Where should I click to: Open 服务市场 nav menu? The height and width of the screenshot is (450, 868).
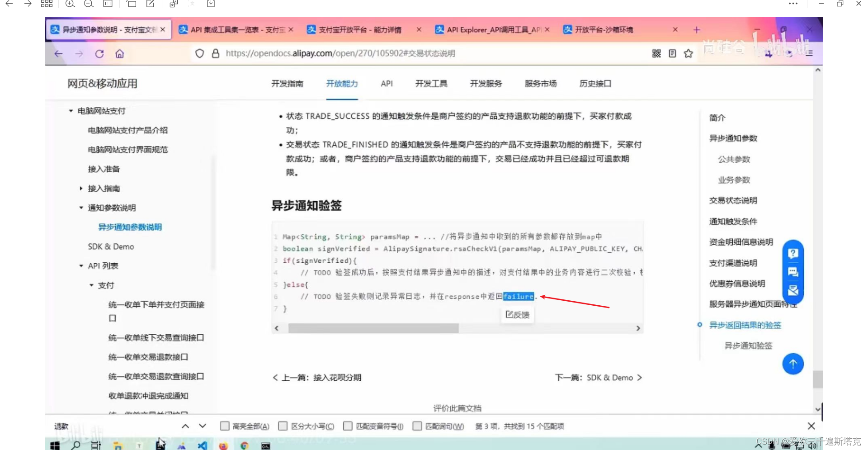click(541, 84)
